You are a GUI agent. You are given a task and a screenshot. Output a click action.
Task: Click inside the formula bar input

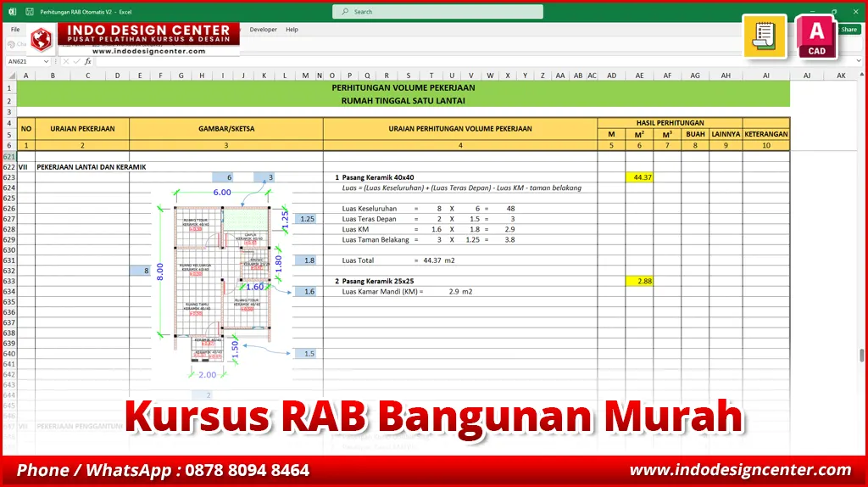pyautogui.click(x=476, y=61)
